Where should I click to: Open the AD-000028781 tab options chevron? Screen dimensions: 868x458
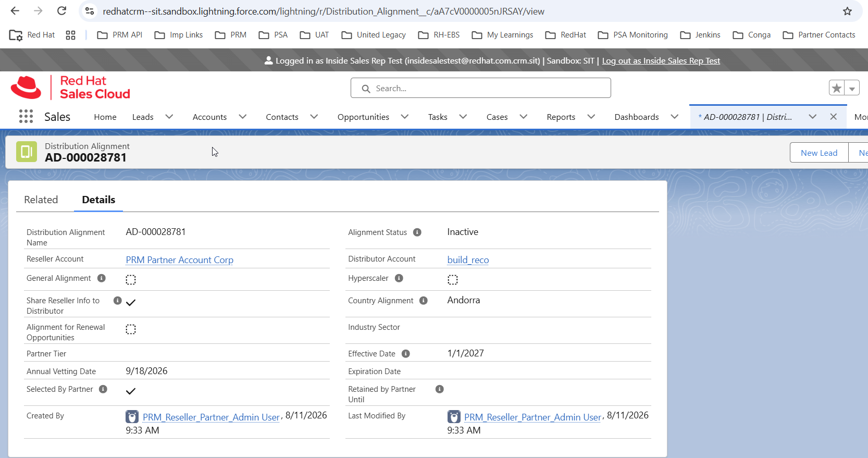point(813,117)
